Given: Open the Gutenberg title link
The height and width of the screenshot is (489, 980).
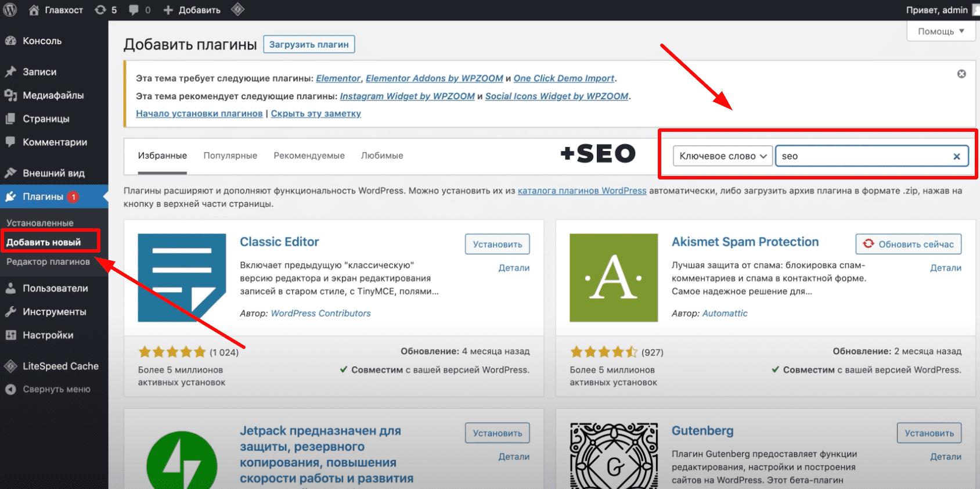Looking at the screenshot, I should pyautogui.click(x=702, y=431).
